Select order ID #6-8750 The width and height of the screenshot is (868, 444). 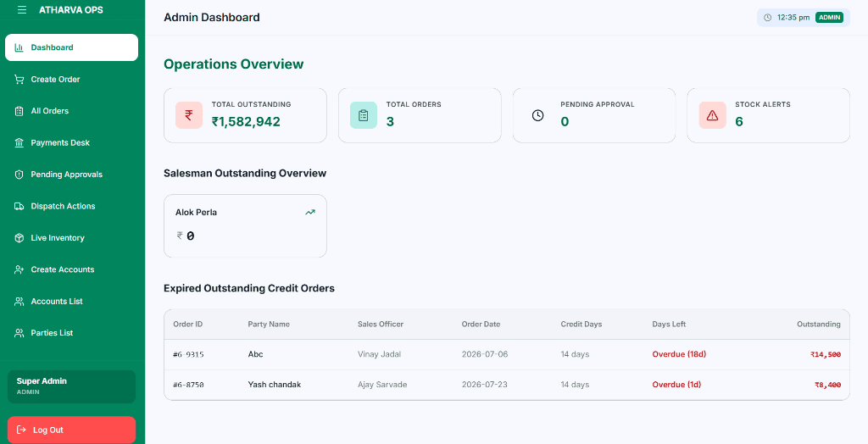(x=189, y=384)
